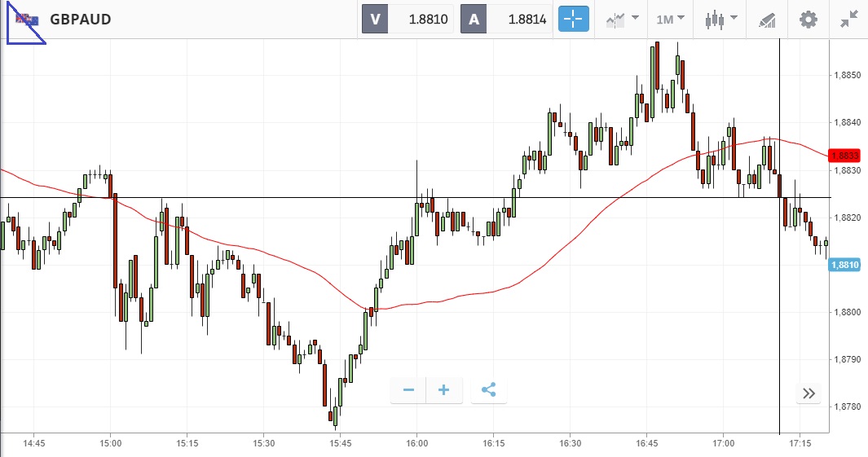868x457 pixels.
Task: Open chart settings gear
Action: pos(808,20)
